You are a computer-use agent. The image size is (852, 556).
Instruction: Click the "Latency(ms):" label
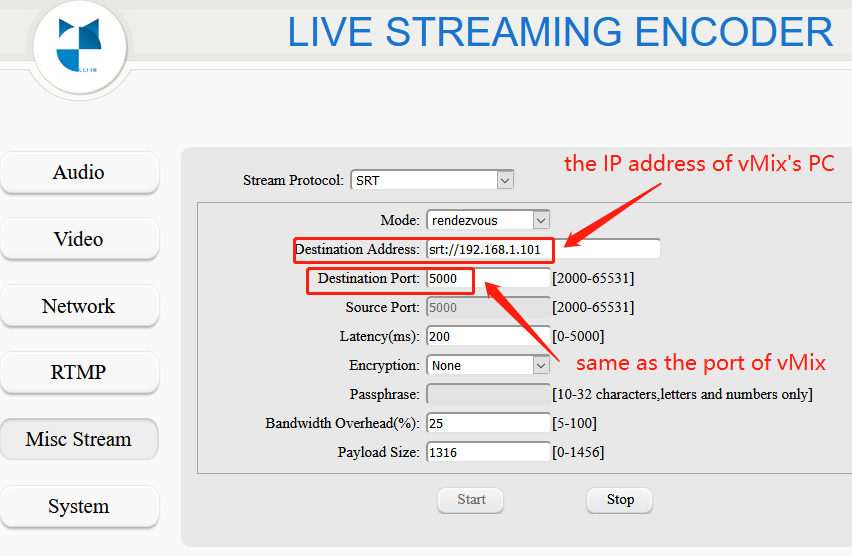[x=380, y=336]
